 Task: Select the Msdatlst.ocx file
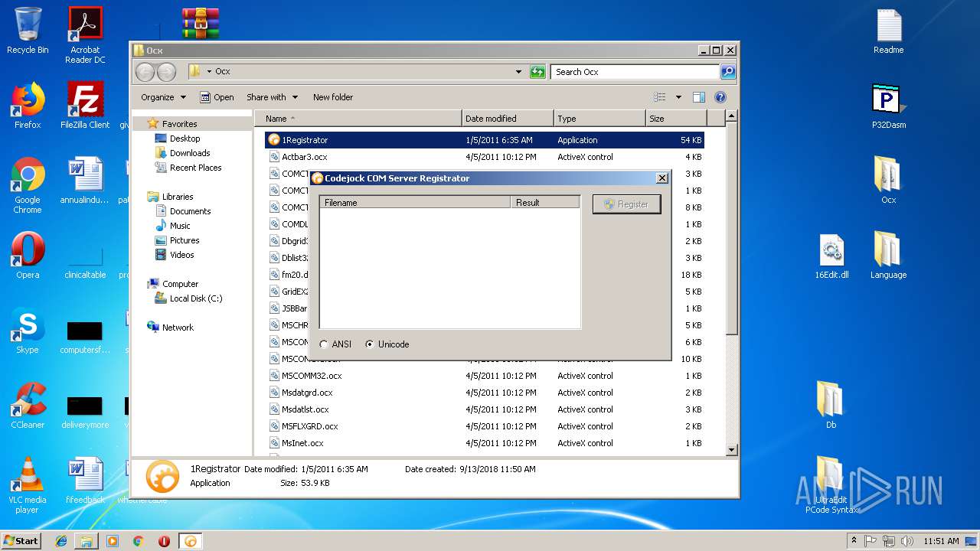click(x=484, y=409)
